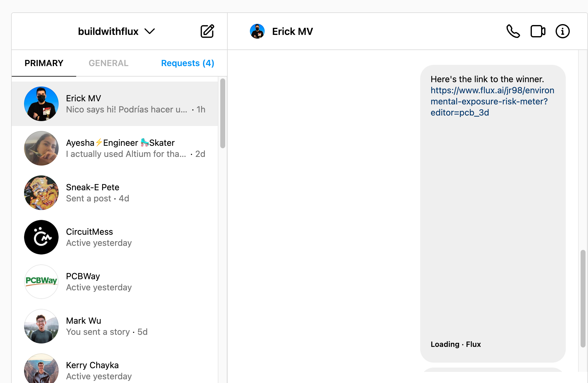
Task: Start a video call with Erick MV
Action: pos(538,31)
